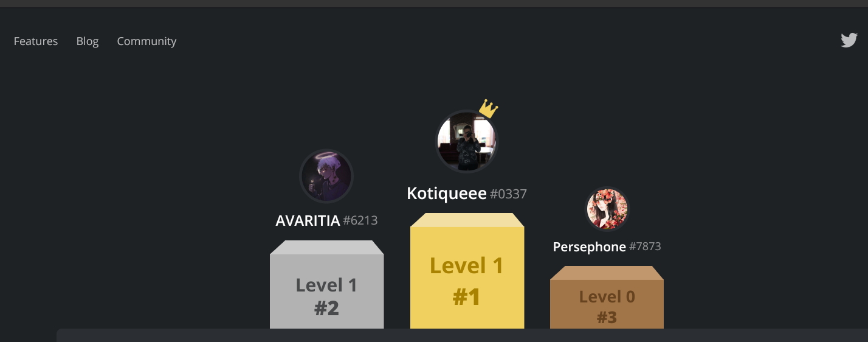Viewport: 868px width, 342px height.
Task: Open Persephone's flower avatar
Action: pyautogui.click(x=607, y=209)
